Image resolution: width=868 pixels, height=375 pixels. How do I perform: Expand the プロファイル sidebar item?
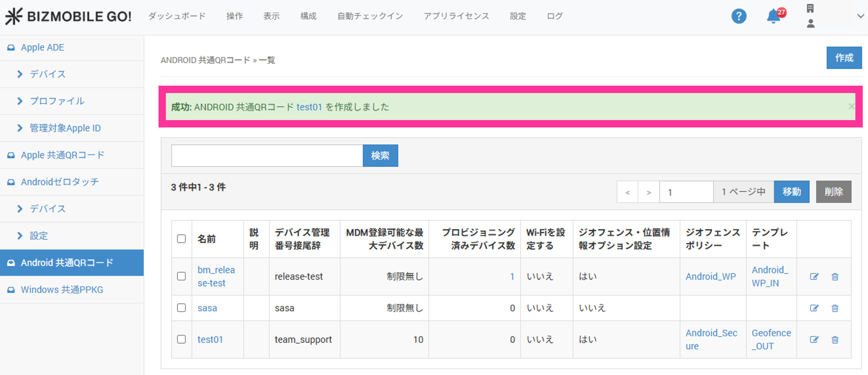point(56,101)
